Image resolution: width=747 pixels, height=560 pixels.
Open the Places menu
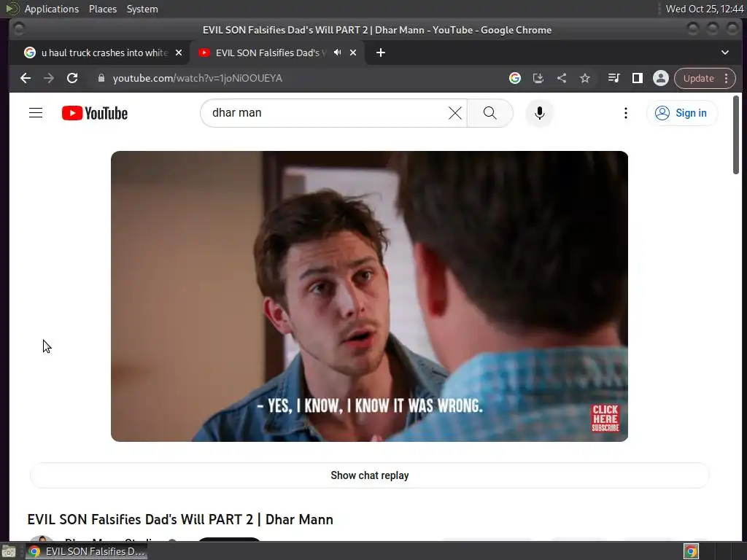click(x=103, y=9)
